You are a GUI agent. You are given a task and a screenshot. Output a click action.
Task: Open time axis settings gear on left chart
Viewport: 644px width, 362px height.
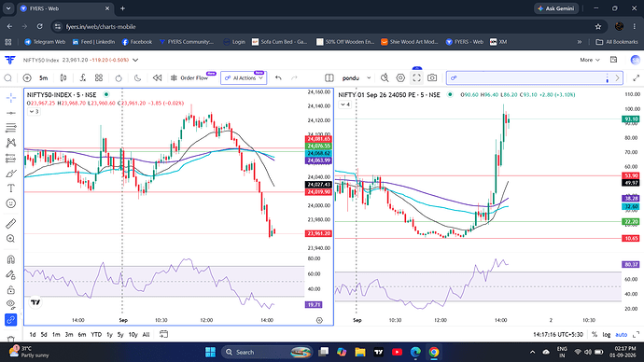tap(319, 320)
